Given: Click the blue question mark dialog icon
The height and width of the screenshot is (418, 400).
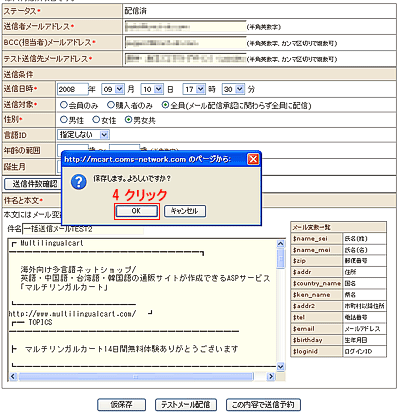Looking at the screenshot, I should coord(79,182).
